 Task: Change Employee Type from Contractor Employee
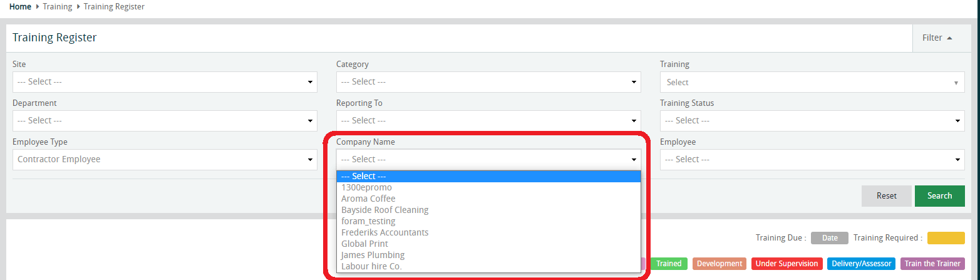click(165, 160)
